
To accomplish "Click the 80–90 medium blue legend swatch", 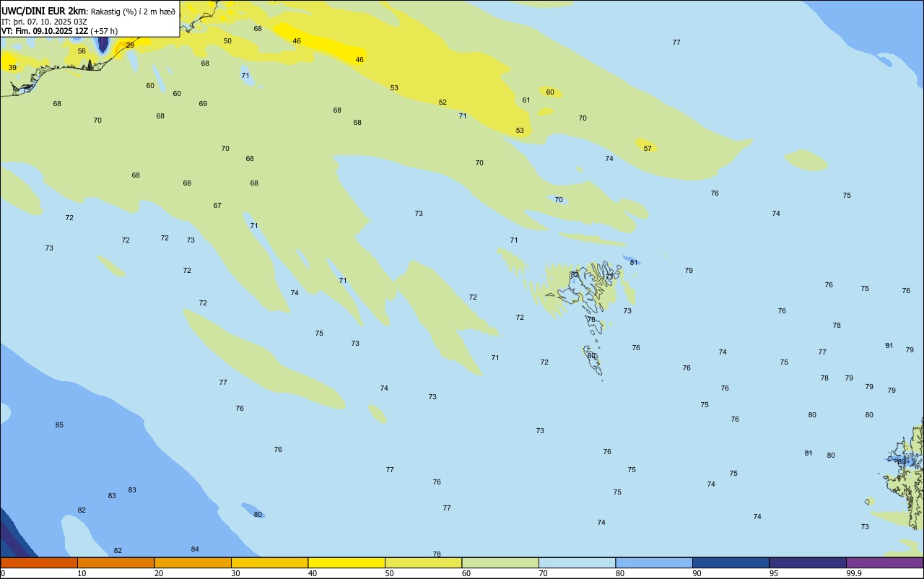I will (x=654, y=562).
